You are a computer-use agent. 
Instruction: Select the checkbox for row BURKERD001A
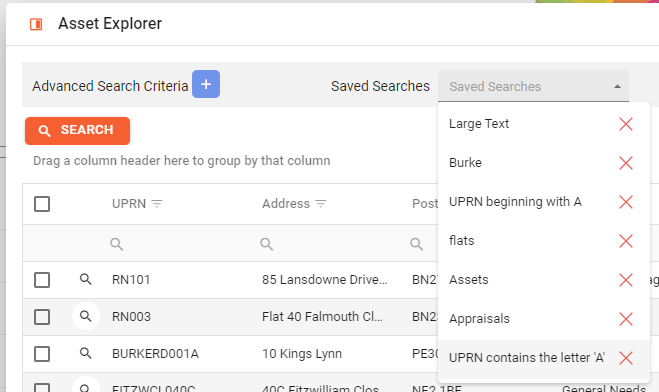coord(42,354)
